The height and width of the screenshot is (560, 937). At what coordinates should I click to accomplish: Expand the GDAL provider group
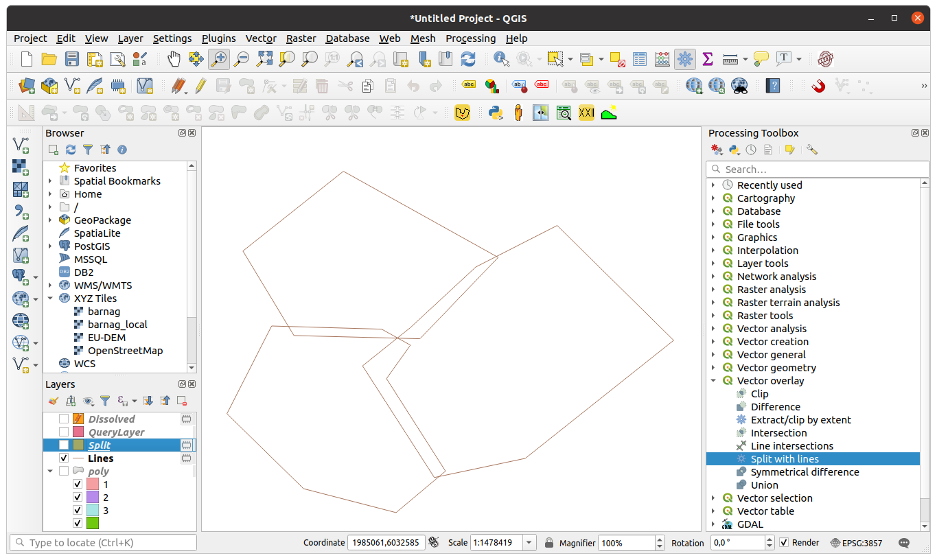pyautogui.click(x=713, y=524)
